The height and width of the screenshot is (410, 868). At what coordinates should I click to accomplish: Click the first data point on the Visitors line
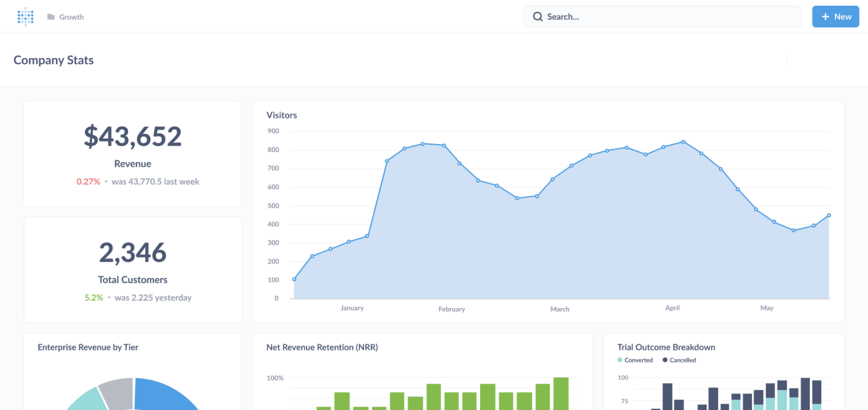(294, 279)
